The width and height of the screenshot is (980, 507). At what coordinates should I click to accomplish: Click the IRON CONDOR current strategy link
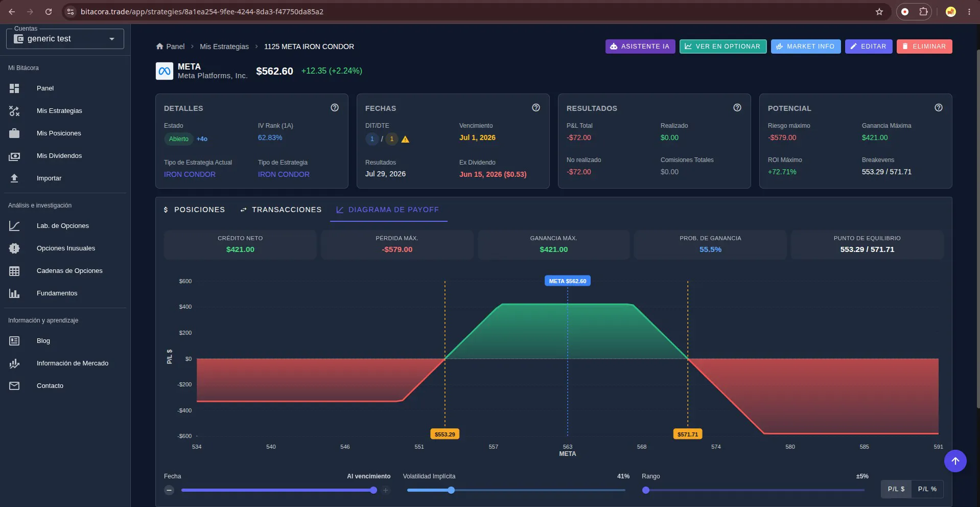tap(190, 174)
